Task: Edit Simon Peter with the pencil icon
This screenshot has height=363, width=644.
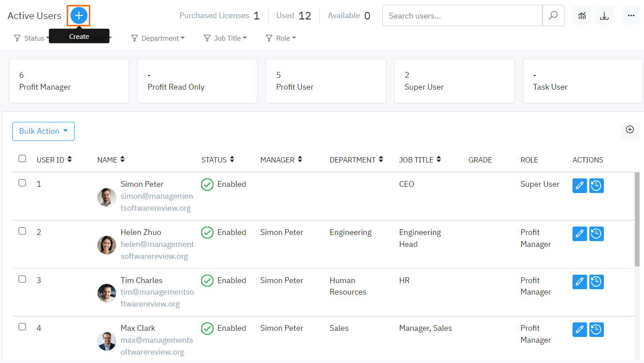Action: click(x=580, y=186)
